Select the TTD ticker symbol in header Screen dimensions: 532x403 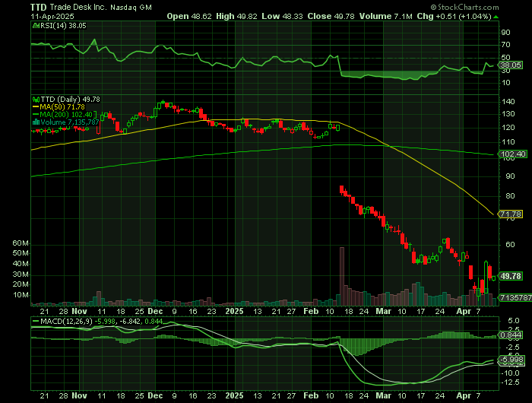click(38, 7)
